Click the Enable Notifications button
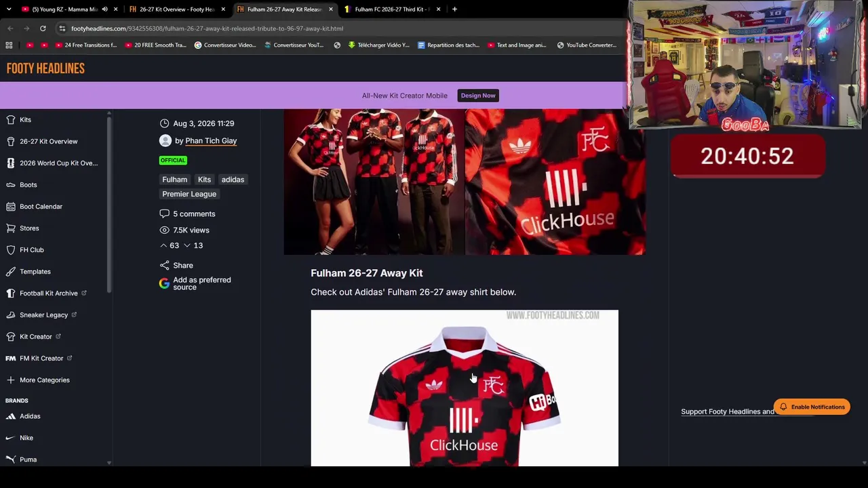The image size is (868, 488). (812, 407)
